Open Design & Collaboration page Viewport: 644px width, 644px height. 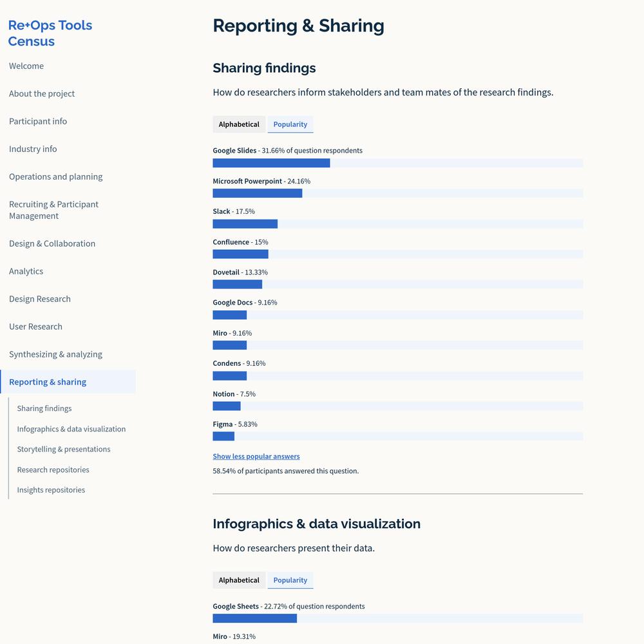[52, 243]
